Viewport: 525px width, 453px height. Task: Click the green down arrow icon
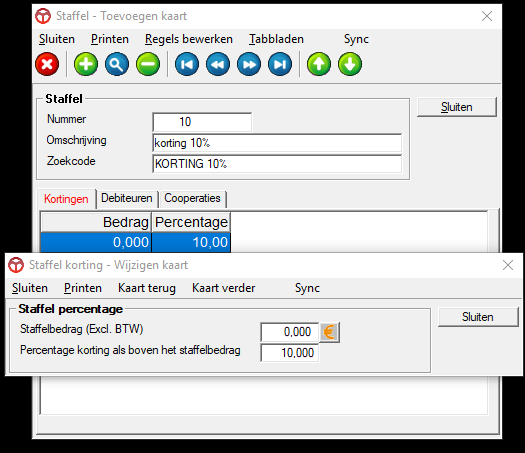pyautogui.click(x=350, y=64)
